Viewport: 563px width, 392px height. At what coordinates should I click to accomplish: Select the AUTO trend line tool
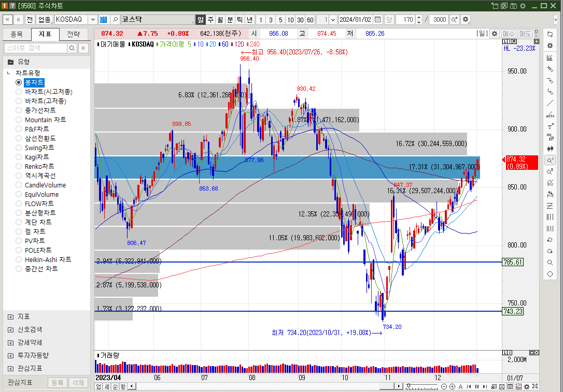coord(550,114)
